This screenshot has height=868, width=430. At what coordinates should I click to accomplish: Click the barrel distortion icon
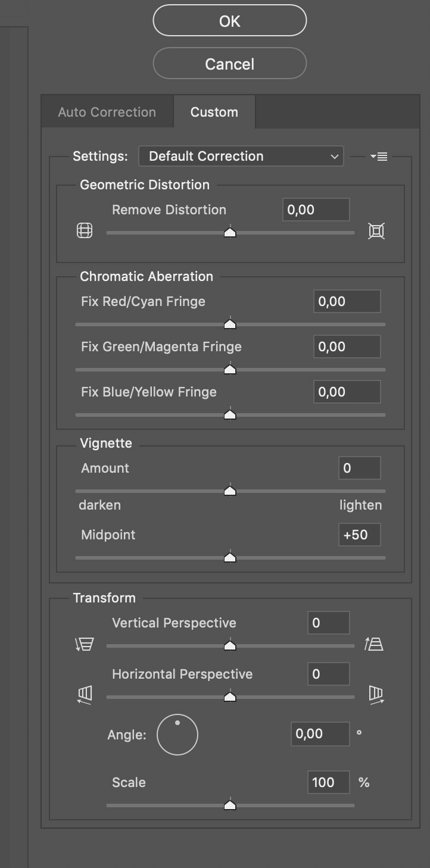85,231
